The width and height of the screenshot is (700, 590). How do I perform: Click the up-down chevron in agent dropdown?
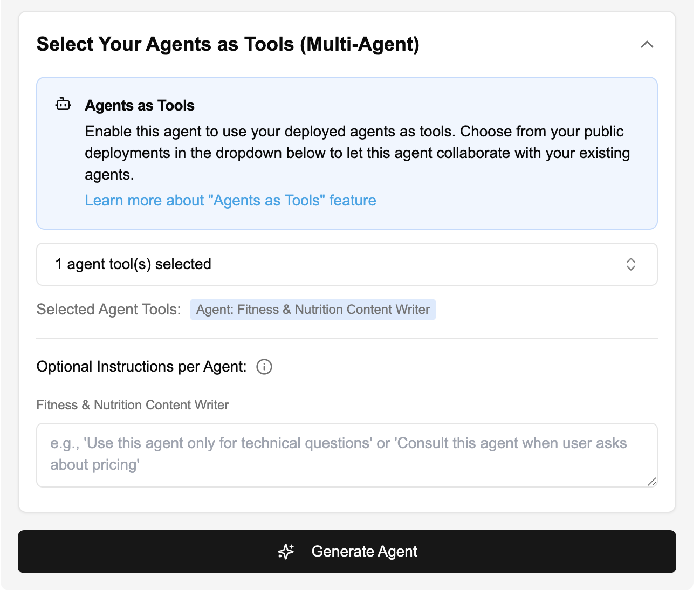click(630, 264)
